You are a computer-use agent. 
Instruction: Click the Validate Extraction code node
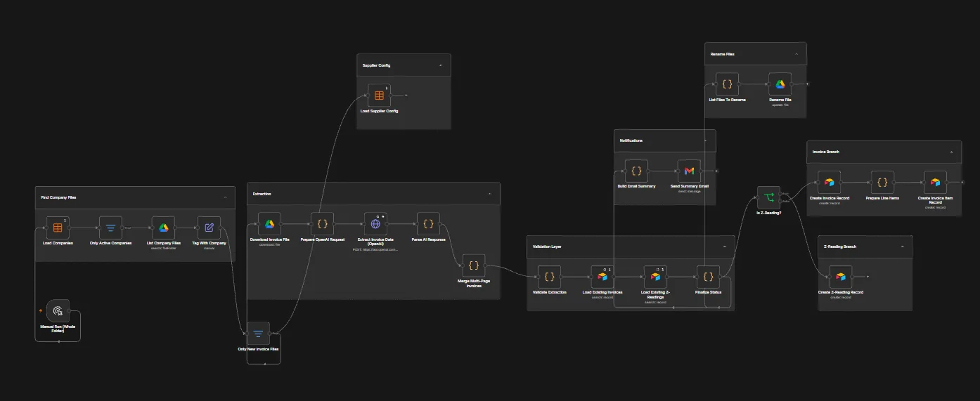pyautogui.click(x=549, y=277)
